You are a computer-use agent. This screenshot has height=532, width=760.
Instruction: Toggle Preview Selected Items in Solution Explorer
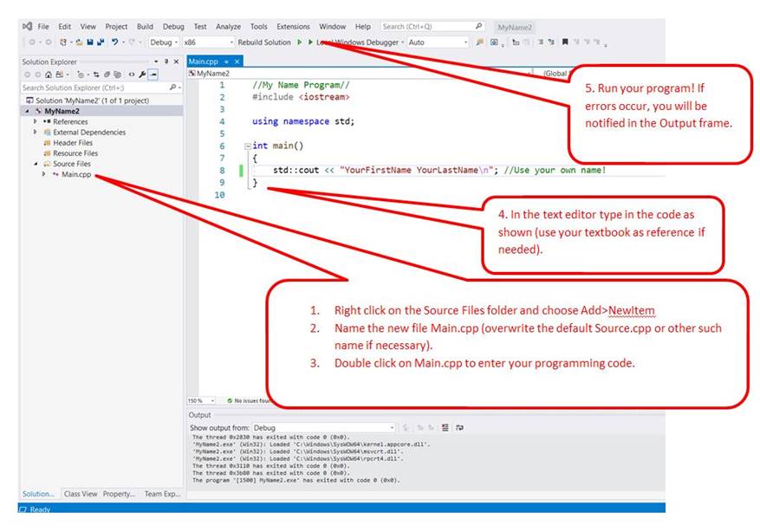153,75
